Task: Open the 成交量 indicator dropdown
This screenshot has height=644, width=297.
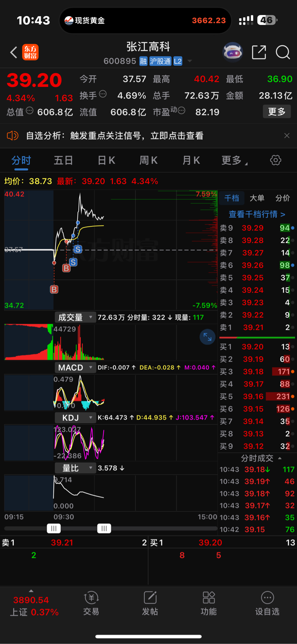Action: tap(75, 318)
